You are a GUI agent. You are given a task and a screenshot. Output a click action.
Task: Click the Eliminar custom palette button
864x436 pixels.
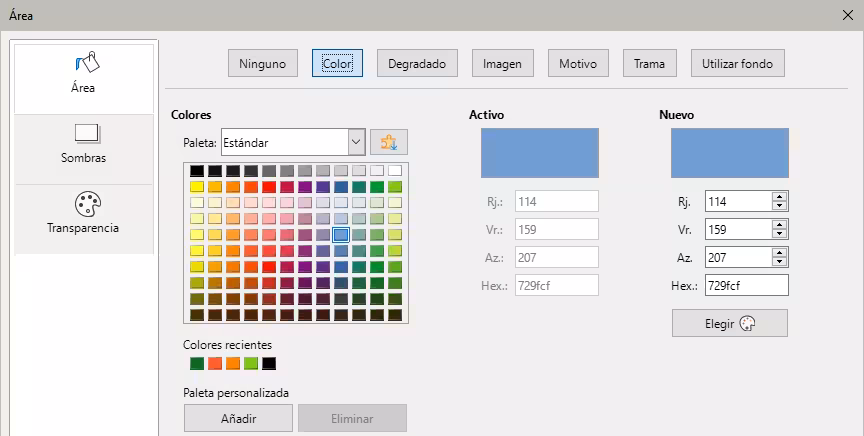[x=353, y=418]
